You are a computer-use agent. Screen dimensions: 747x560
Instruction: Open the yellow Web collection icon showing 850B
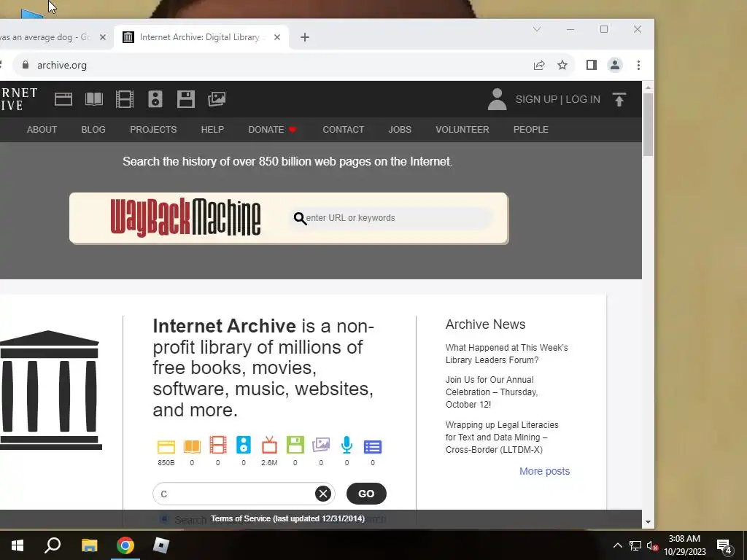tap(166, 447)
